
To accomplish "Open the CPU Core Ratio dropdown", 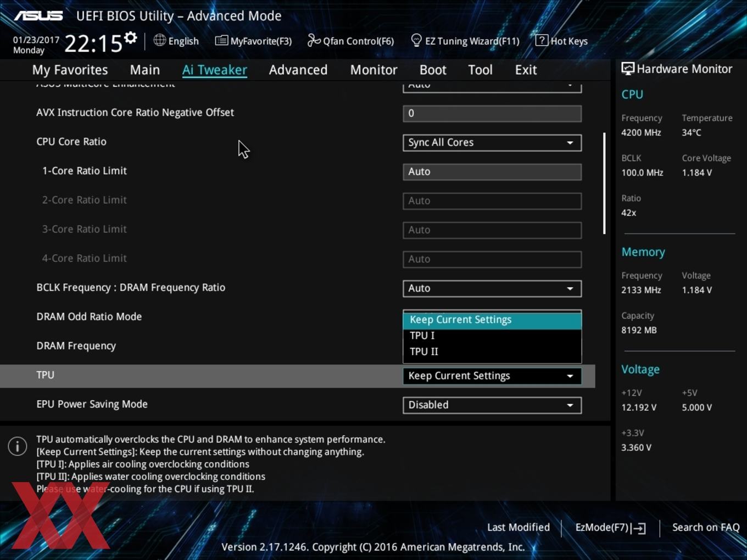I will coord(492,143).
